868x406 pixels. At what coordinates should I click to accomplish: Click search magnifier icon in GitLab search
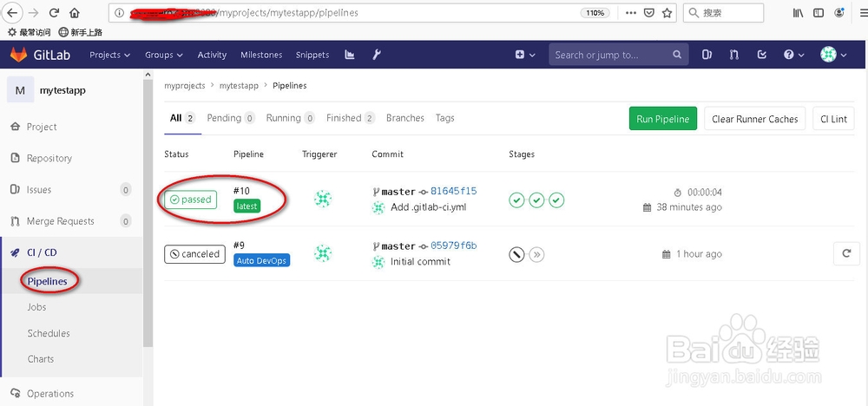click(677, 55)
